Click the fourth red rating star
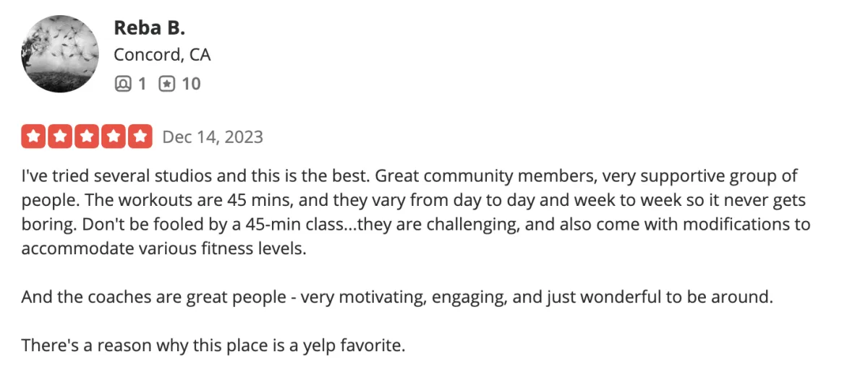This screenshot has height=367, width=868. pos(114,137)
